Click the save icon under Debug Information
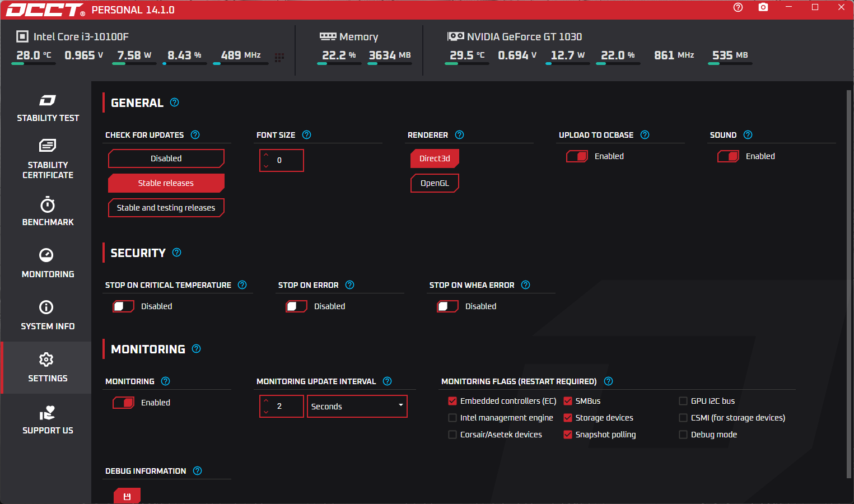This screenshot has width=854, height=504. click(127, 496)
